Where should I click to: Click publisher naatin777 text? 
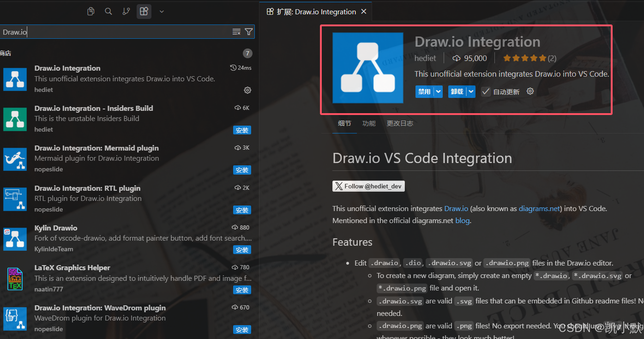click(48, 289)
